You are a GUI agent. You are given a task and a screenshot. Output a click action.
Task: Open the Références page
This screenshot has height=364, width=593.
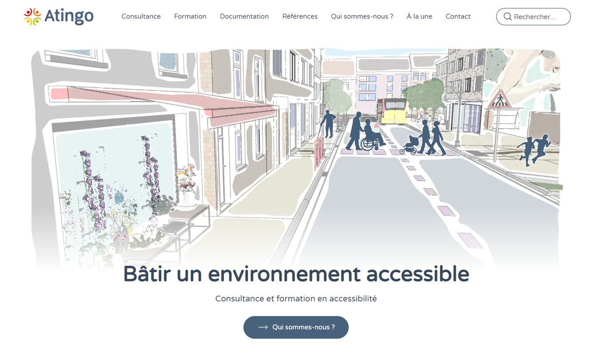coord(300,16)
